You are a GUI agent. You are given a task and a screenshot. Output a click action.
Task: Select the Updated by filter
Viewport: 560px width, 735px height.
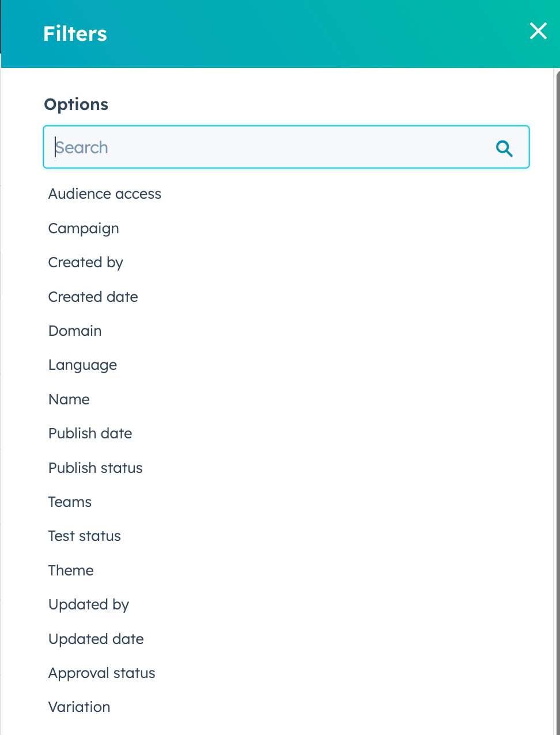tap(89, 605)
